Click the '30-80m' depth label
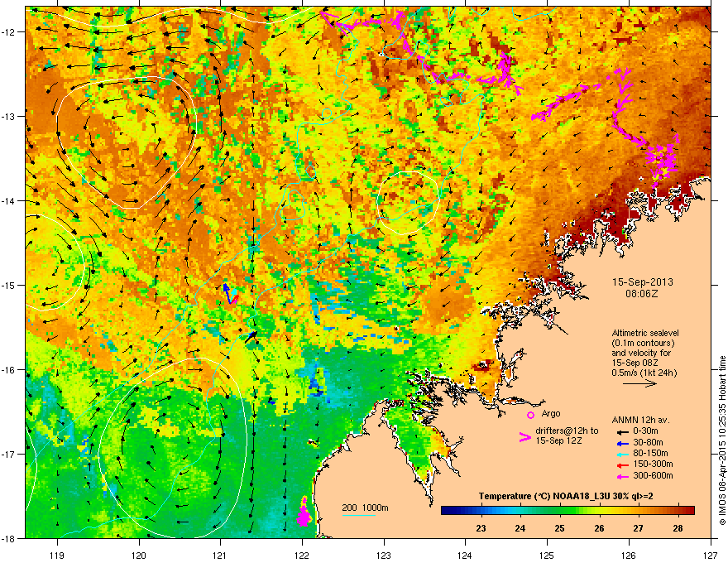Image resolution: width=728 pixels, height=563 pixels. pyautogui.click(x=648, y=442)
